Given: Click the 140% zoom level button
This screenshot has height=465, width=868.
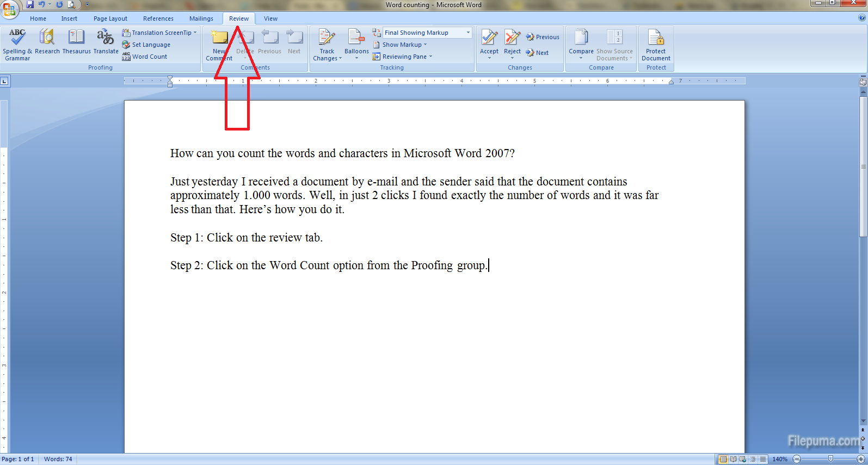Looking at the screenshot, I should click(780, 459).
